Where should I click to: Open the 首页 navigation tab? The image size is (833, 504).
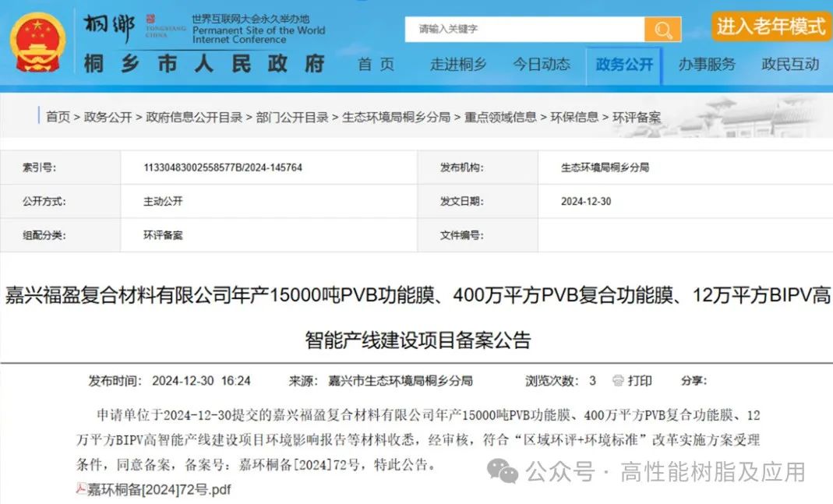tap(376, 65)
